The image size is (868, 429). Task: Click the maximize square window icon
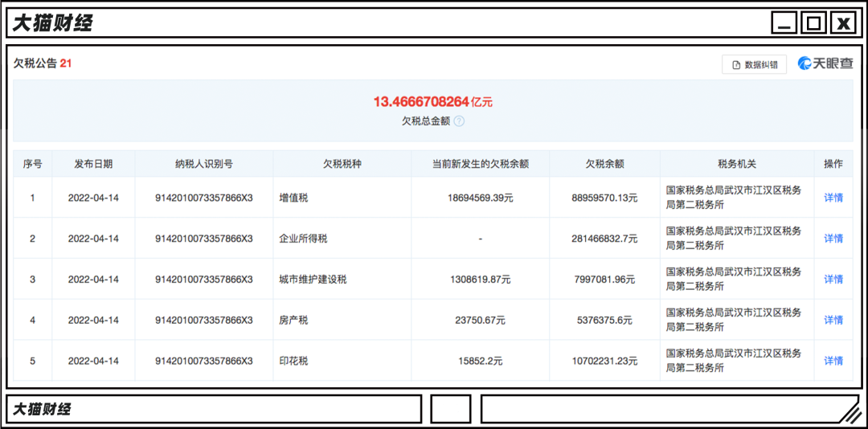coord(813,23)
